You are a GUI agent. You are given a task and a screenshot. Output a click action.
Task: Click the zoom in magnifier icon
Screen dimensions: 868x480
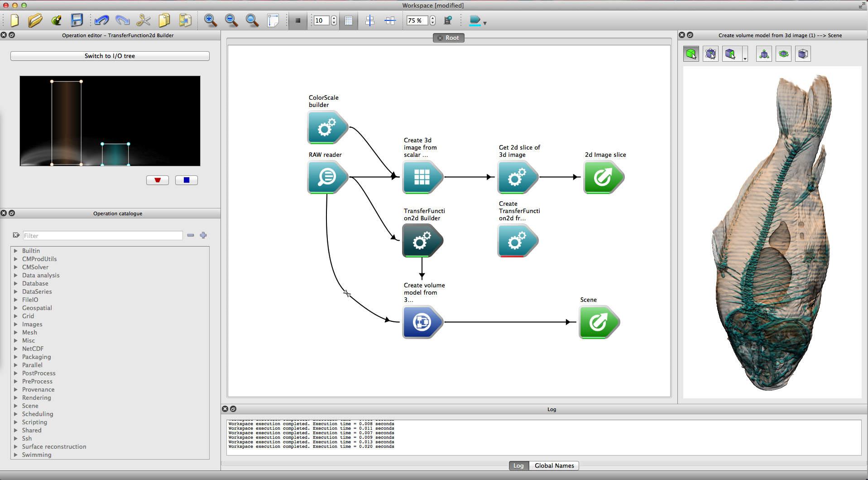tap(210, 20)
